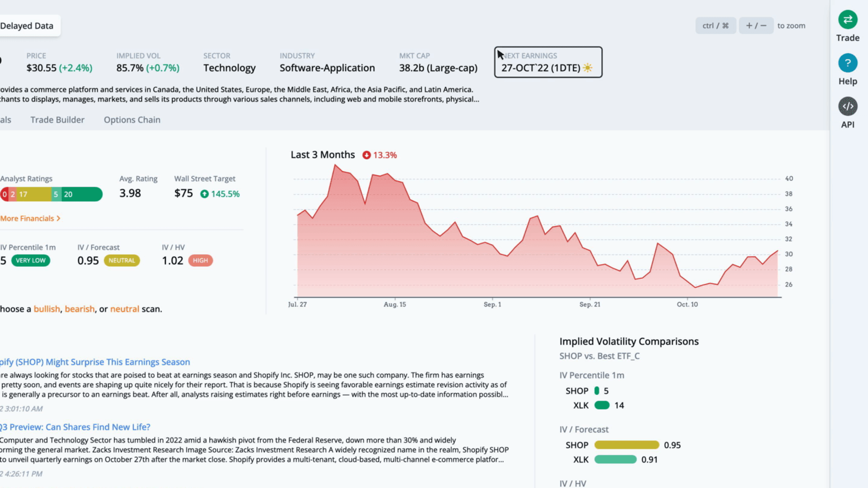This screenshot has height=488, width=868.
Task: Click the red down arrow icon beside 13.3%
Action: (x=367, y=155)
